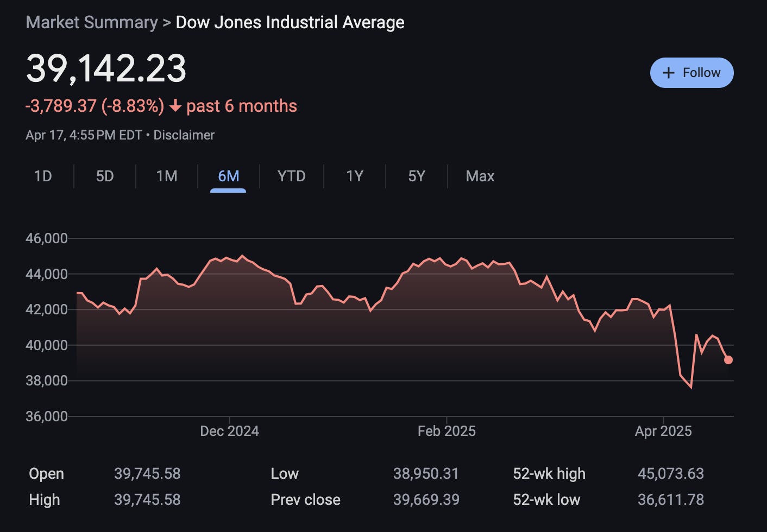Open the Disclaimer link
Viewport: 767px width, 532px height.
point(184,135)
